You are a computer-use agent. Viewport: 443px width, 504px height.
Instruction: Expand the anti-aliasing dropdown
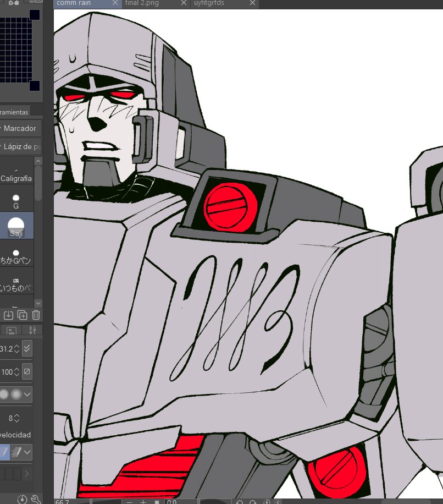click(27, 394)
